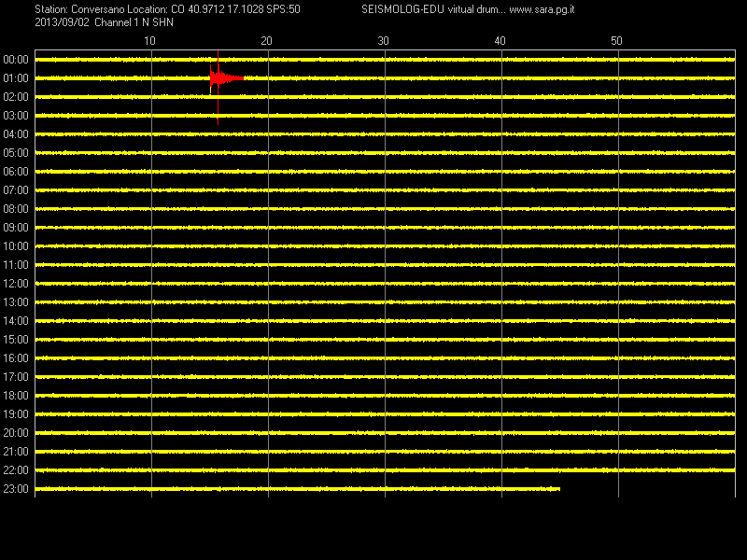Screen dimensions: 747x560
Task: Click the 07:00 hour label
Action: [16, 190]
